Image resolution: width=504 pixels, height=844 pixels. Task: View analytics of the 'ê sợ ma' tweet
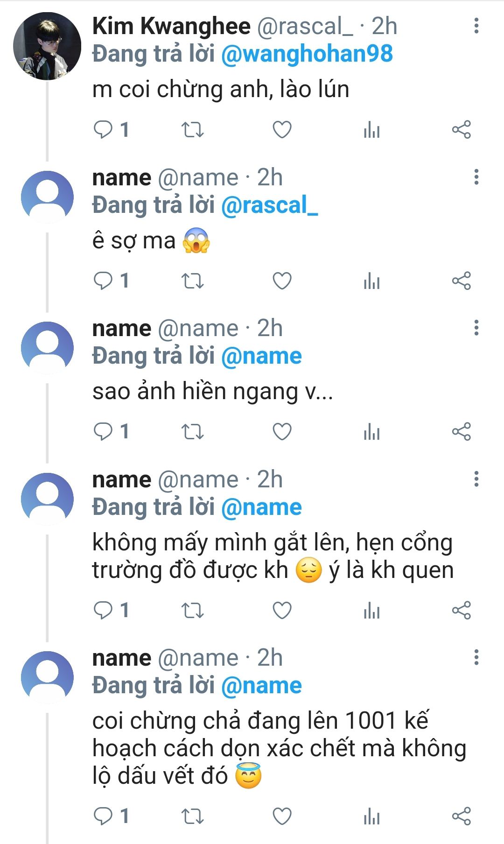tap(372, 281)
